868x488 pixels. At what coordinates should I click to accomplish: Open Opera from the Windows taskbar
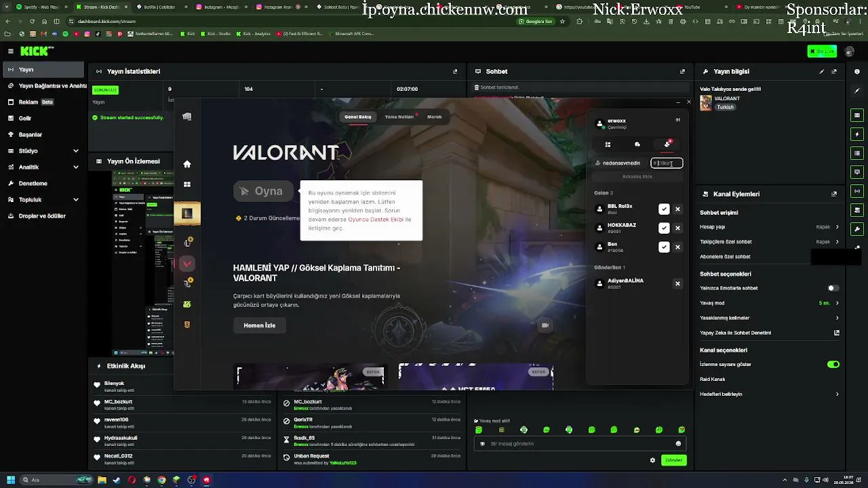point(132,480)
